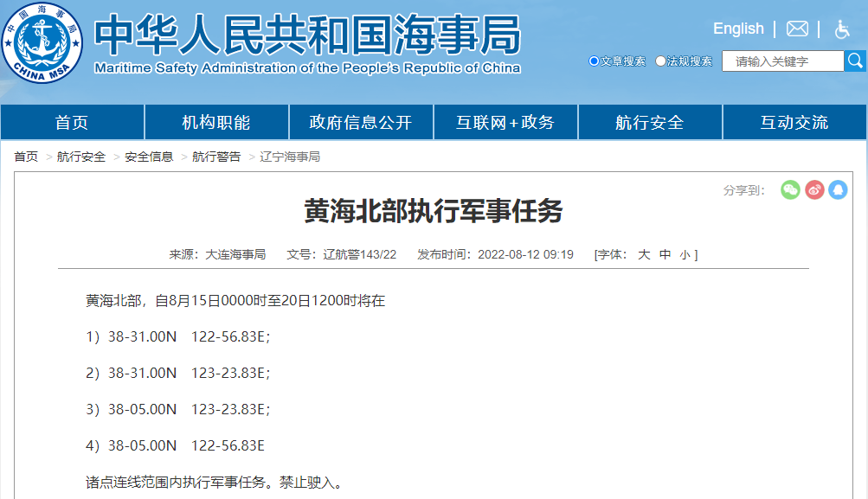
Task: Set font size to 大
Action: pos(643,254)
